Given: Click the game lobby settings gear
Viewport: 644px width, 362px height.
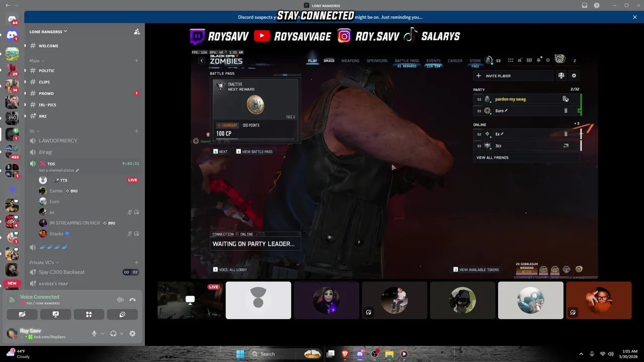Looking at the screenshot, I should tap(574, 76).
